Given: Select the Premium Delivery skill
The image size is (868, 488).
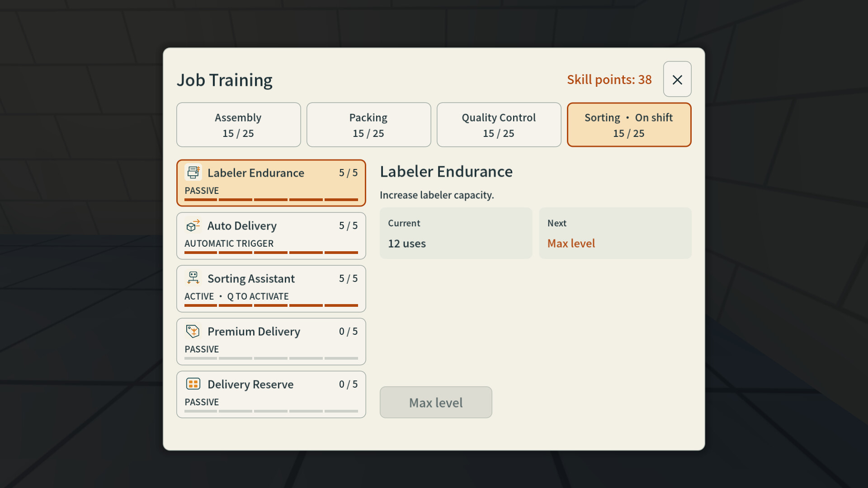Looking at the screenshot, I should [x=271, y=342].
